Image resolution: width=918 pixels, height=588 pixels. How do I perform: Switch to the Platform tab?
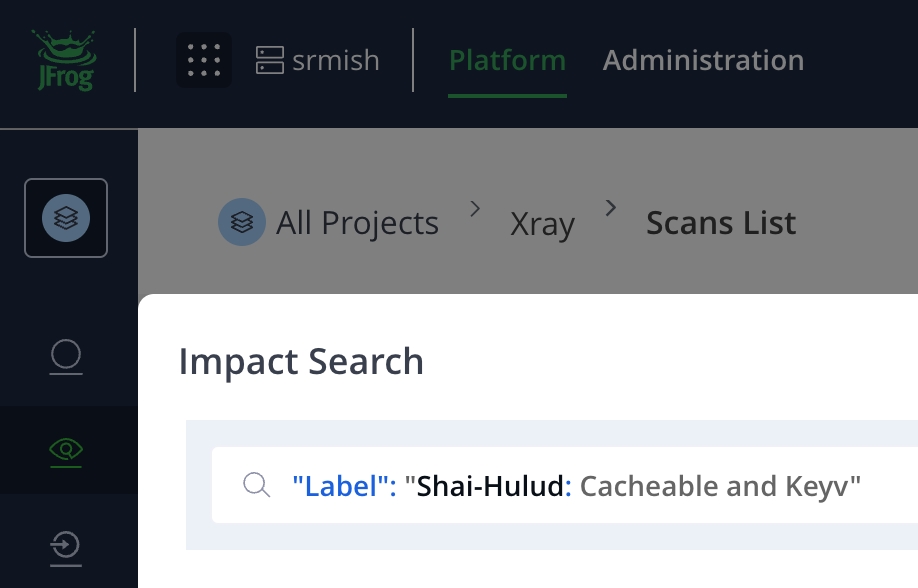pos(507,60)
